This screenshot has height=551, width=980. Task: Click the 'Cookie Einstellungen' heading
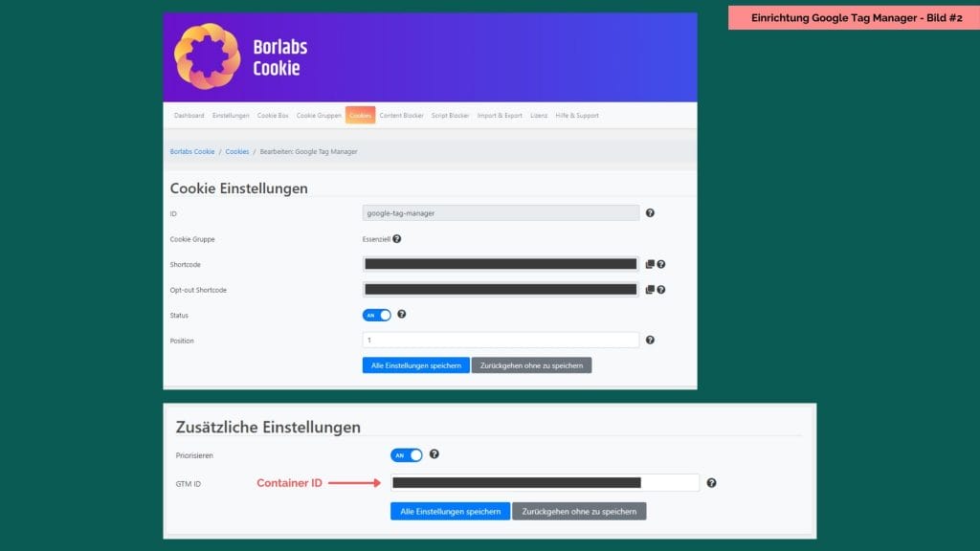tap(238, 188)
